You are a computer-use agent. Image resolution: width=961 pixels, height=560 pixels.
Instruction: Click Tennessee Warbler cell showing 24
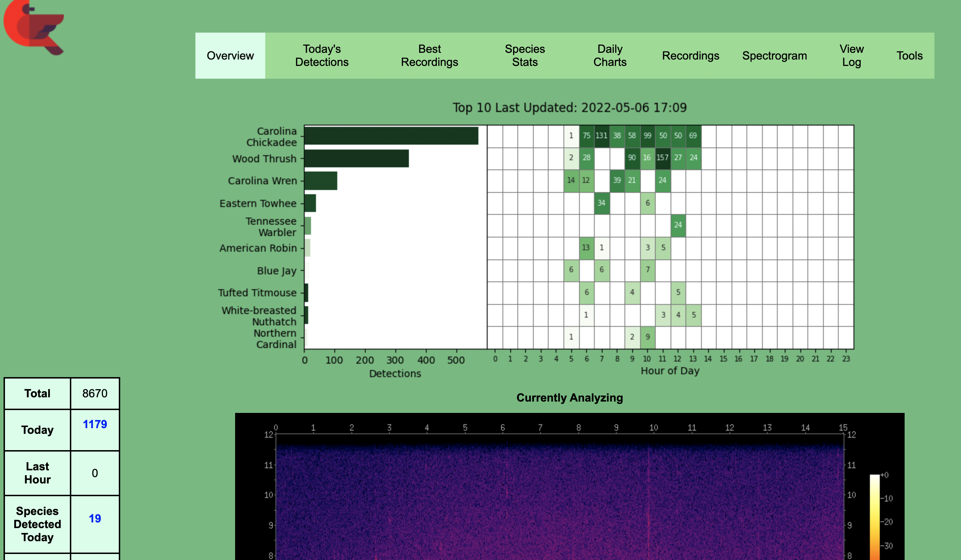point(678,225)
